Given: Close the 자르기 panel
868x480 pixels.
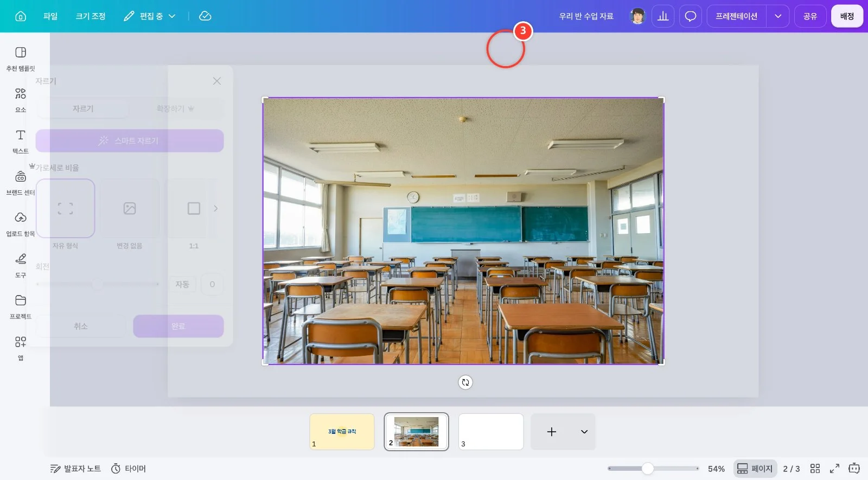Looking at the screenshot, I should tap(217, 81).
